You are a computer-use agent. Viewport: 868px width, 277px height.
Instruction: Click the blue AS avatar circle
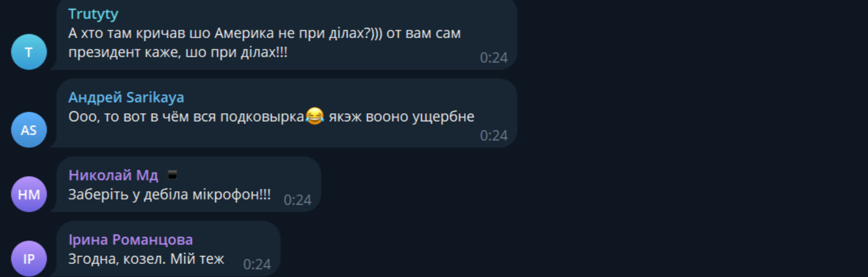(x=29, y=130)
